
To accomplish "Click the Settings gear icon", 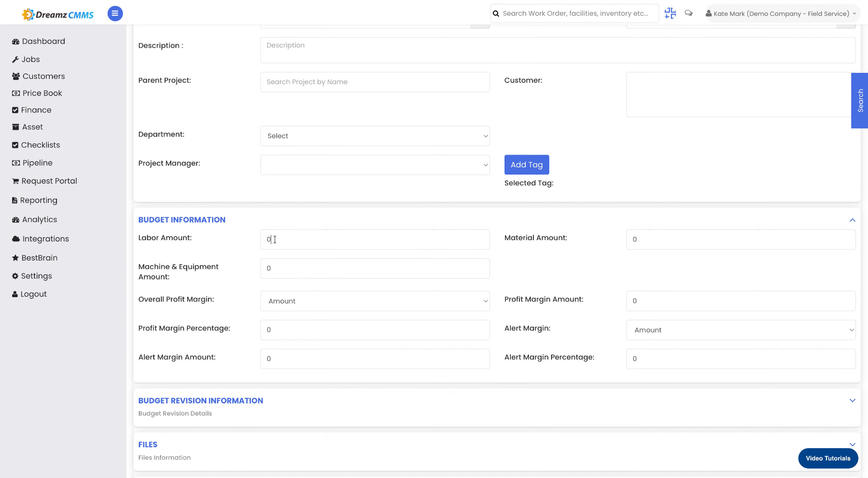I will point(15,276).
